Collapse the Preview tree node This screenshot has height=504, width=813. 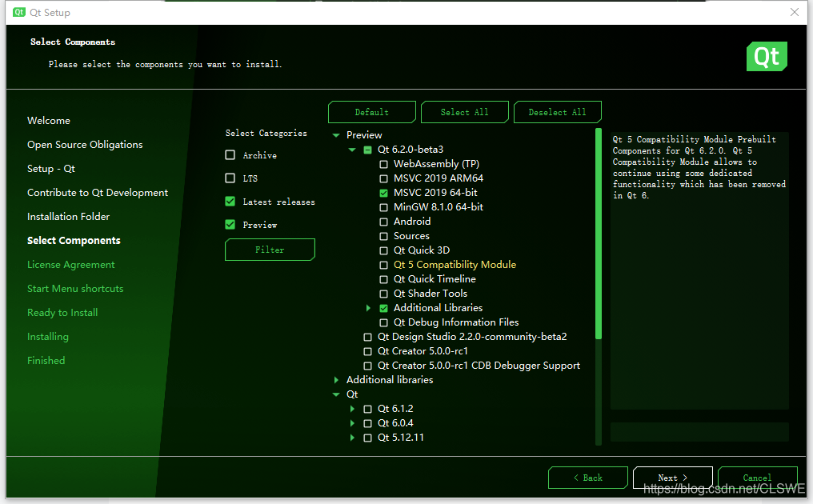click(x=336, y=135)
